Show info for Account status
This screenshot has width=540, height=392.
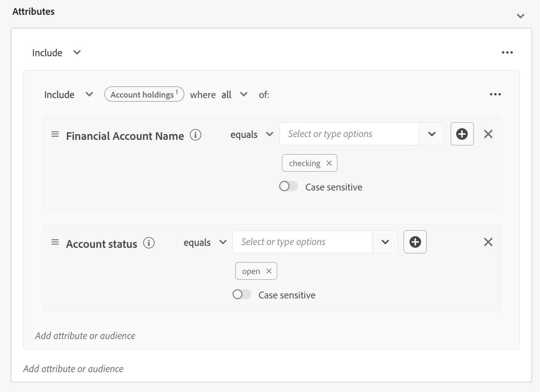[x=149, y=243]
